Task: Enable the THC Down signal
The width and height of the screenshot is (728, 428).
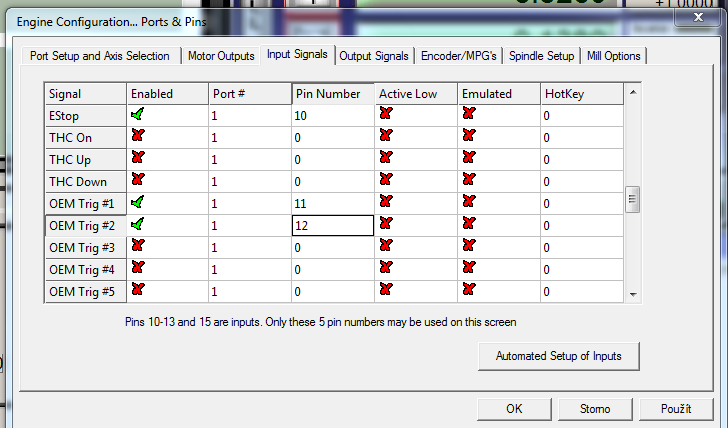Action: click(x=138, y=179)
